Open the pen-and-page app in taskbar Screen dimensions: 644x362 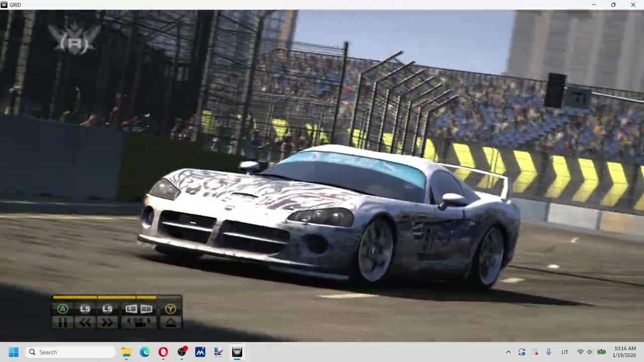218,352
